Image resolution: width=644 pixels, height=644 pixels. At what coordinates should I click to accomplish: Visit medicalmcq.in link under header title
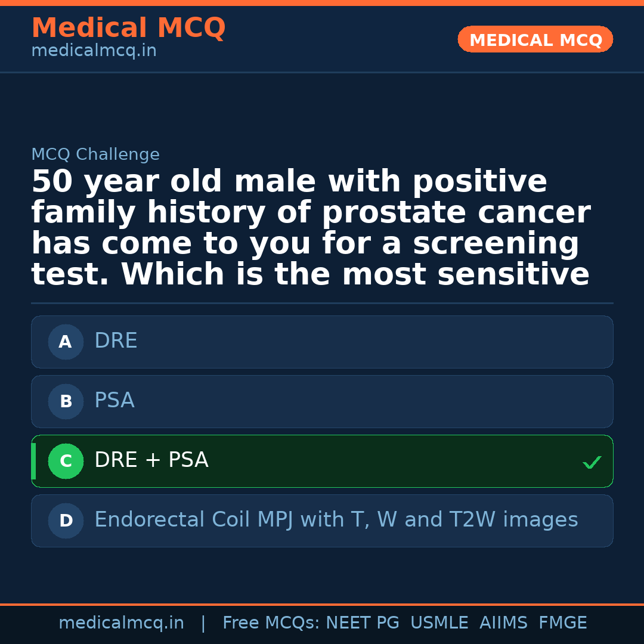click(x=94, y=51)
